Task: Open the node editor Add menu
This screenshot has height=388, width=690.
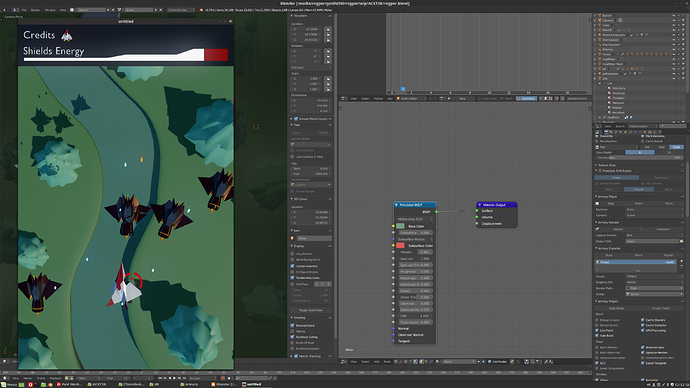Action: pyautogui.click(x=376, y=362)
